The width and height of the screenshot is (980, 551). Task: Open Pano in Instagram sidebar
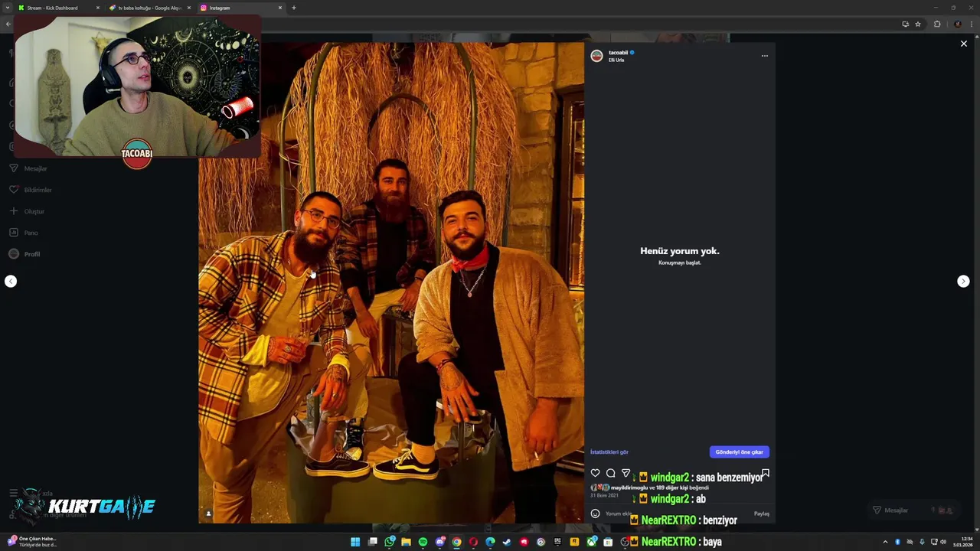click(23, 233)
